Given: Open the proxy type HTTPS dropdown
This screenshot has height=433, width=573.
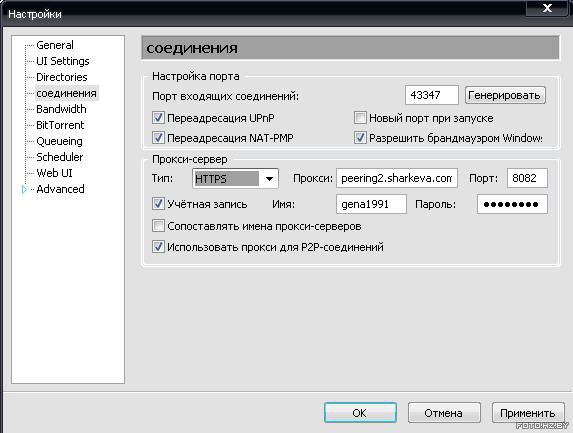Looking at the screenshot, I should point(235,178).
